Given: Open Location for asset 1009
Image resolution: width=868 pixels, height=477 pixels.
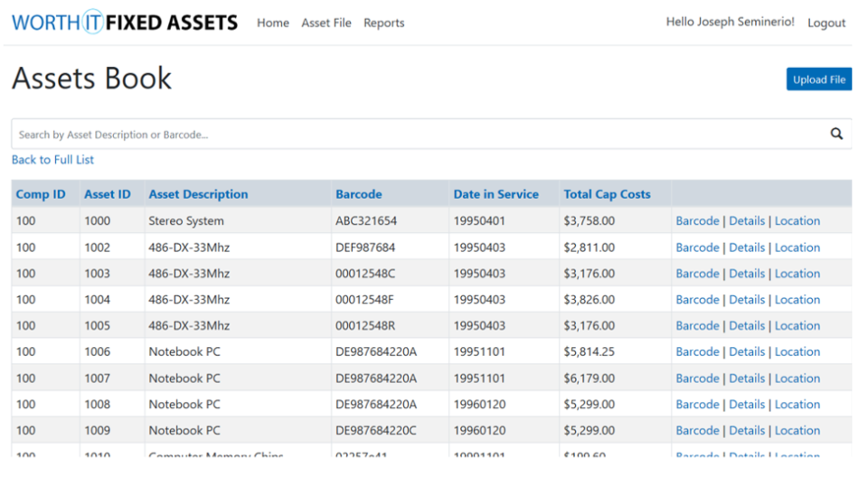Looking at the screenshot, I should click(797, 430).
